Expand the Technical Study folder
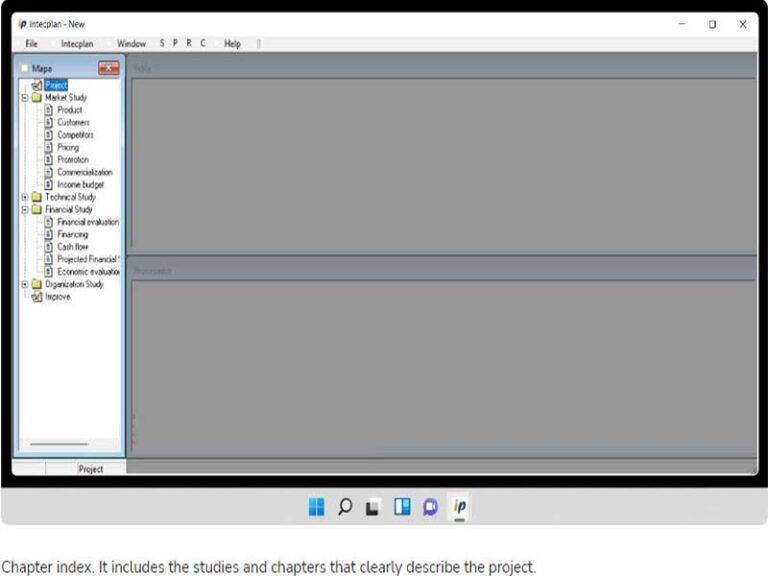This screenshot has height=576, width=768. [x=24, y=197]
